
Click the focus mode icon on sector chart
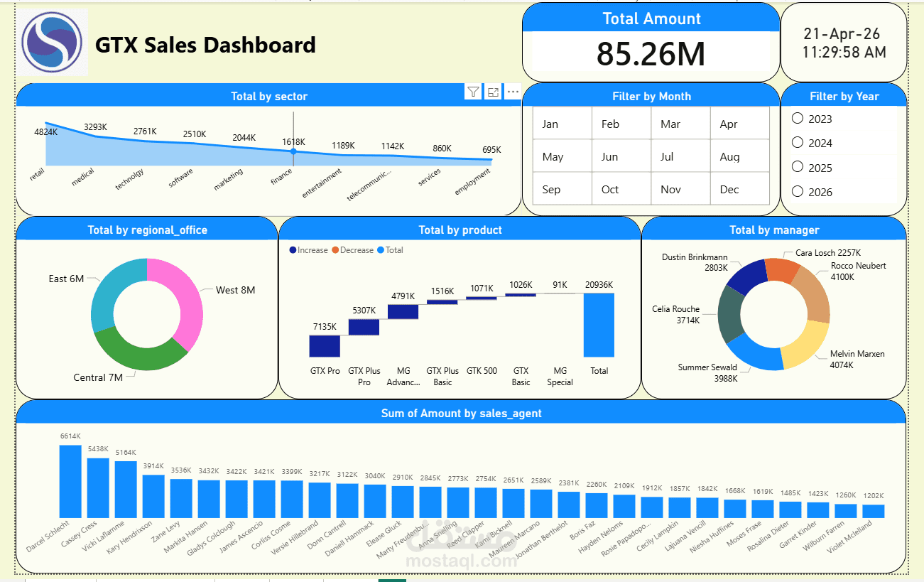pos(493,92)
